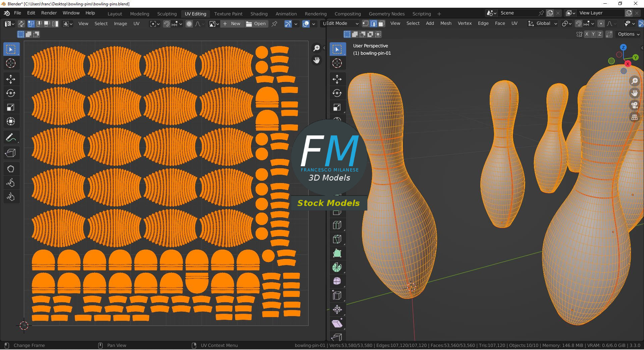644x350 pixels.
Task: Enable UV vertex select mode
Action: tap(31, 24)
